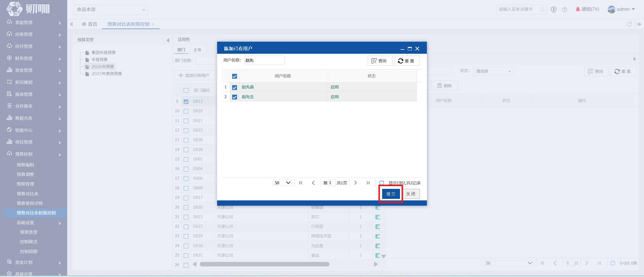Expand the 票据管理 sidebar menu
The image size is (644, 277).
[34, 23]
